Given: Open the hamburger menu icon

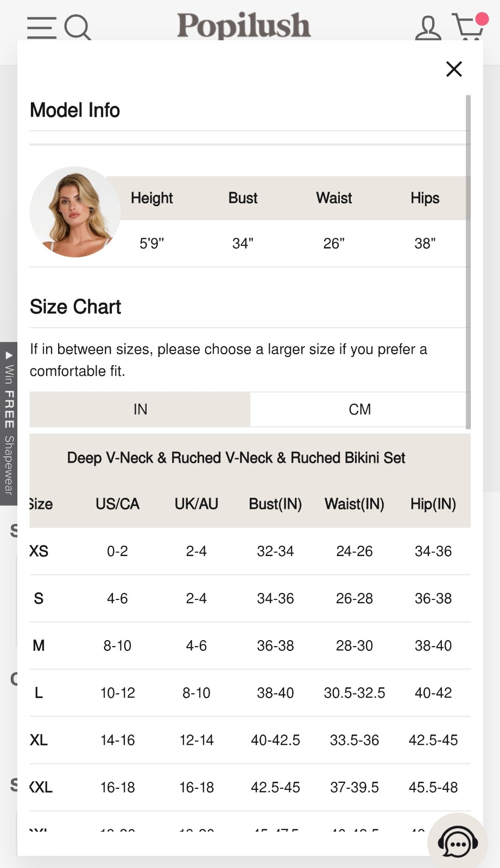Looking at the screenshot, I should pos(42,28).
